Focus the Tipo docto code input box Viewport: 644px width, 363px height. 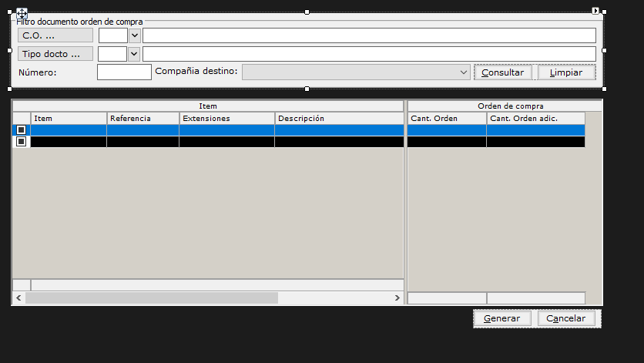pyautogui.click(x=112, y=54)
